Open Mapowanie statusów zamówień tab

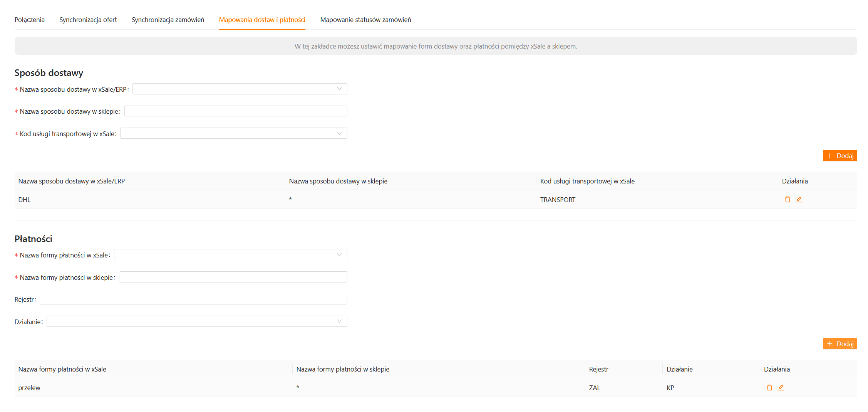tap(365, 20)
